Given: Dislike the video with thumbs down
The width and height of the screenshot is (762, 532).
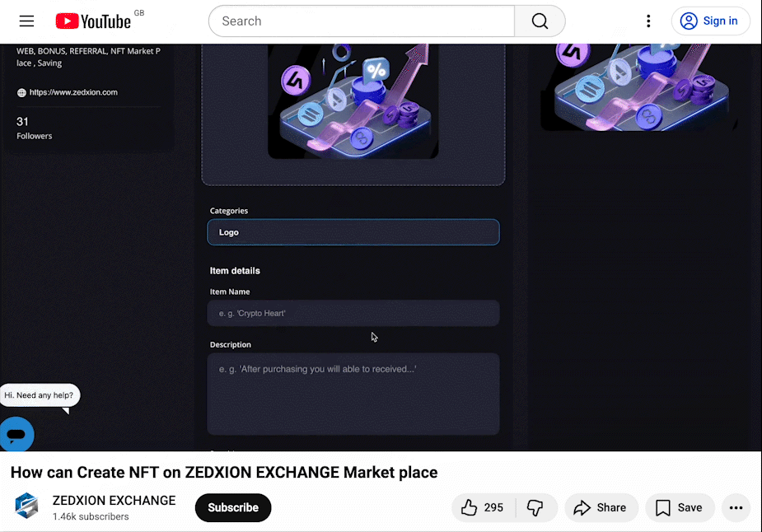Looking at the screenshot, I should (x=535, y=507).
